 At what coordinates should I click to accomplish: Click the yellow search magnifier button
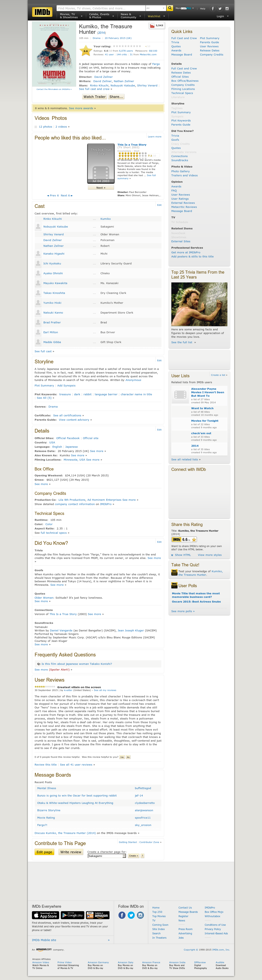pyautogui.click(x=170, y=8)
